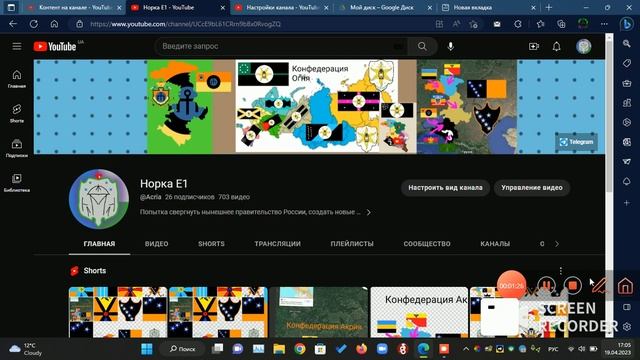Click the search magnifier button
The width and height of the screenshot is (640, 360).
click(x=422, y=47)
